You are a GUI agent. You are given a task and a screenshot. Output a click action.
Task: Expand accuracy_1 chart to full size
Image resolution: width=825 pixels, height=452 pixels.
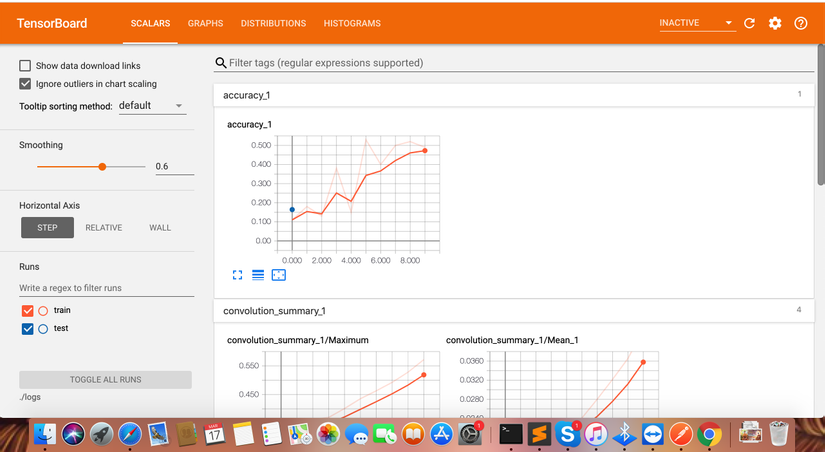[x=237, y=275]
